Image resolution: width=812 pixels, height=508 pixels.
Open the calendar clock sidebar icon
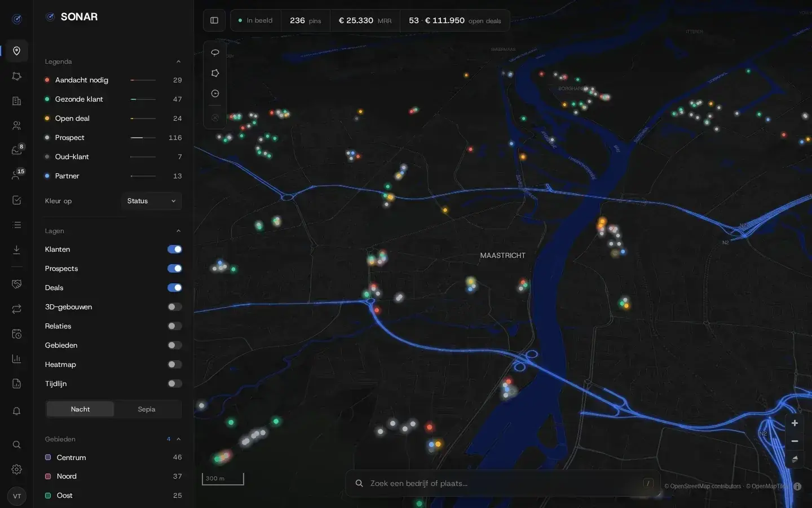(17, 334)
